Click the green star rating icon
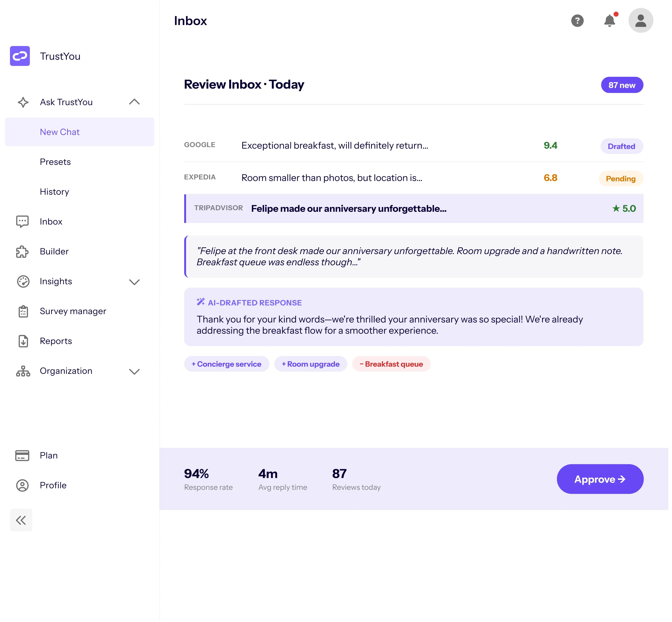Viewport: 672px width, 622px height. pyautogui.click(x=616, y=208)
